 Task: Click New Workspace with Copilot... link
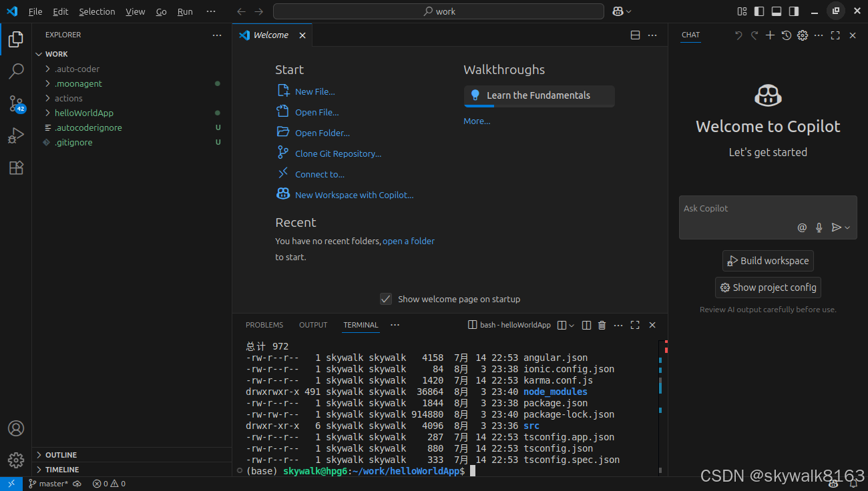click(355, 195)
